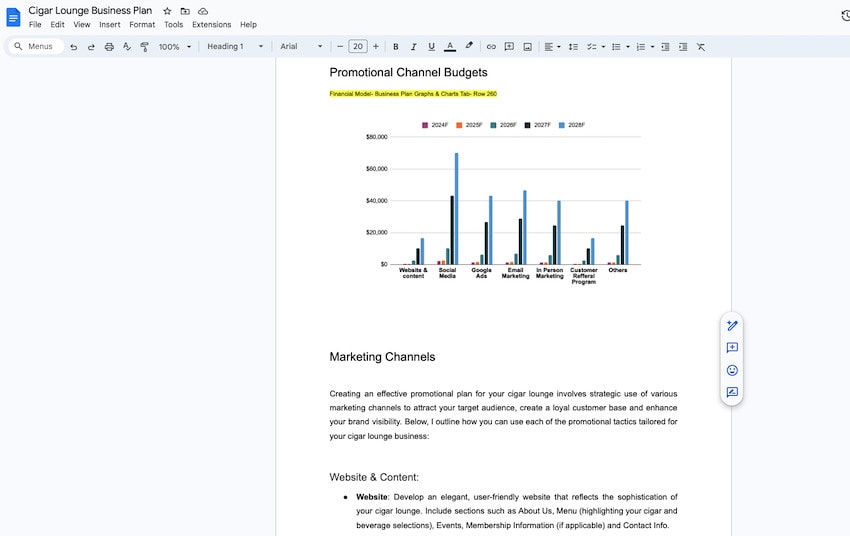Open the highlight color picker
Image resolution: width=850 pixels, height=536 pixels.
click(469, 47)
